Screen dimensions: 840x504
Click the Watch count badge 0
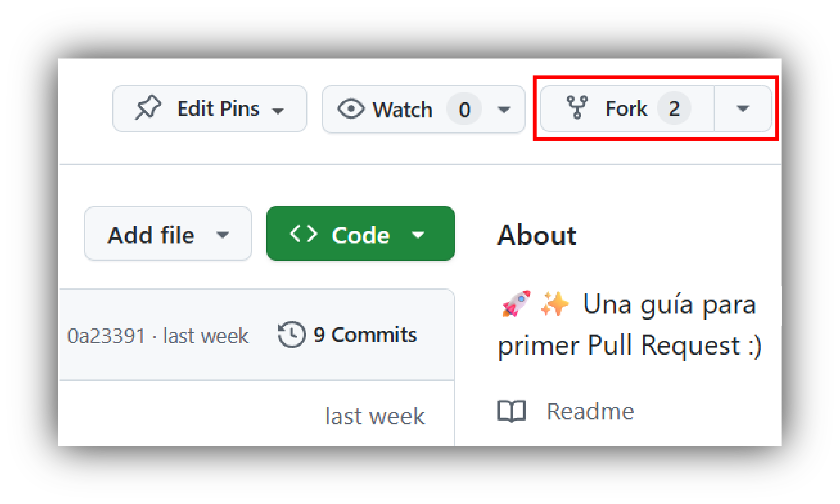click(464, 109)
